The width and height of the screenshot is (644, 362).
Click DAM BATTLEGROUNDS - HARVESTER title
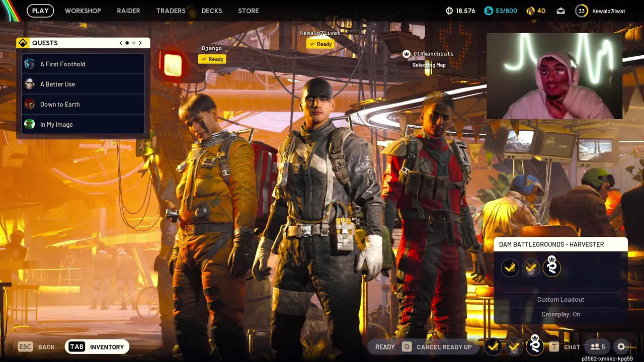click(551, 244)
